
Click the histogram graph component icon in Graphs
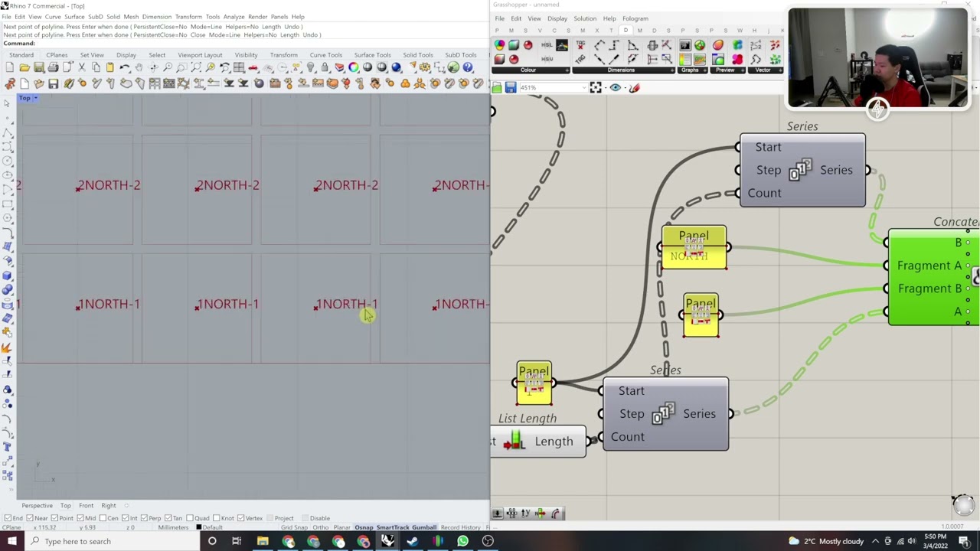tap(684, 45)
